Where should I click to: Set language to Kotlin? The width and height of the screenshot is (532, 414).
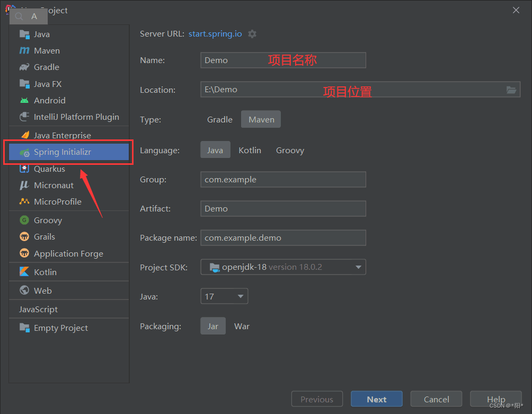tap(250, 150)
